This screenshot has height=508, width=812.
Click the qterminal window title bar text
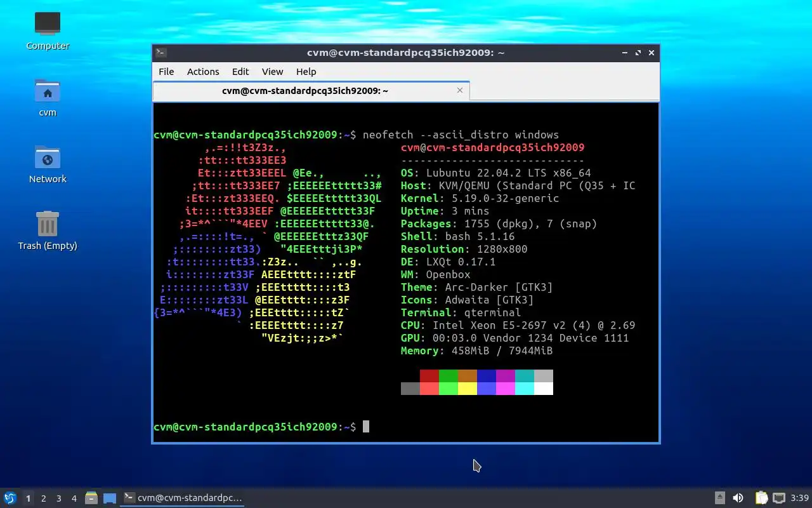[x=406, y=53]
